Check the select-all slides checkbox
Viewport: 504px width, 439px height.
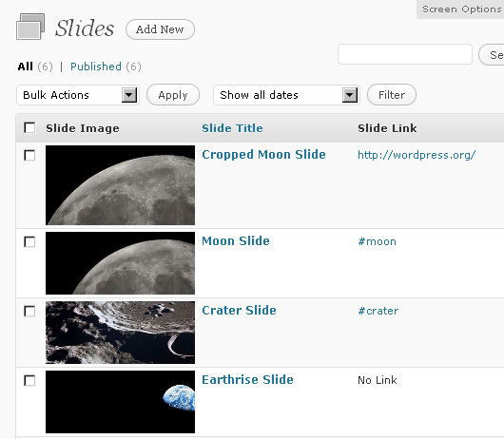coord(29,127)
